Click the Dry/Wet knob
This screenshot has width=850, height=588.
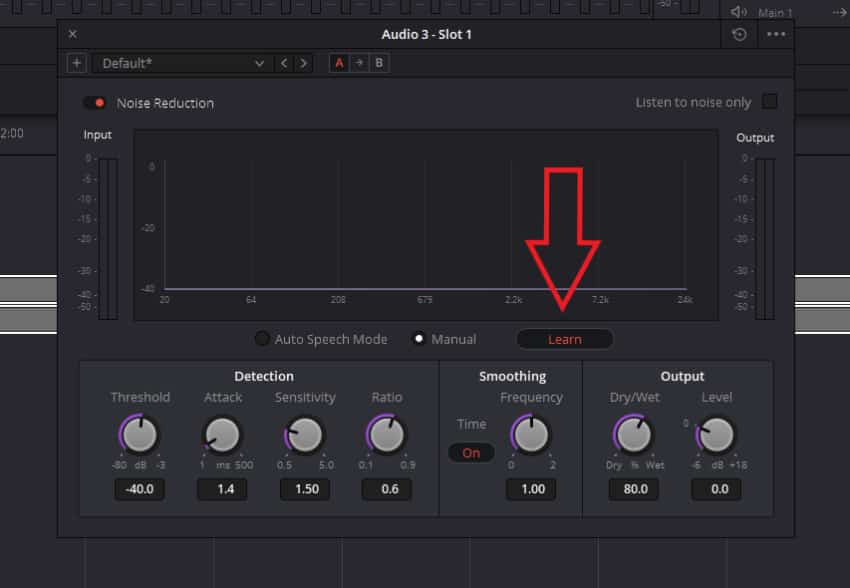pyautogui.click(x=633, y=435)
